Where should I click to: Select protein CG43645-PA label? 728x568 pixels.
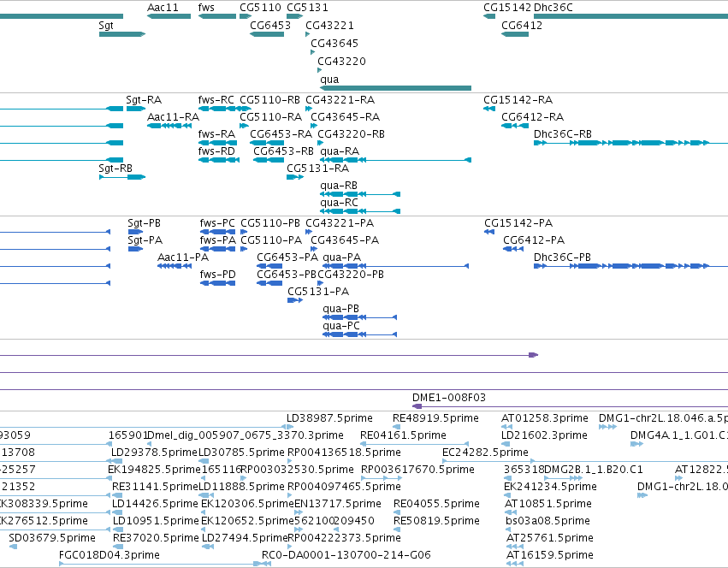pyautogui.click(x=345, y=240)
